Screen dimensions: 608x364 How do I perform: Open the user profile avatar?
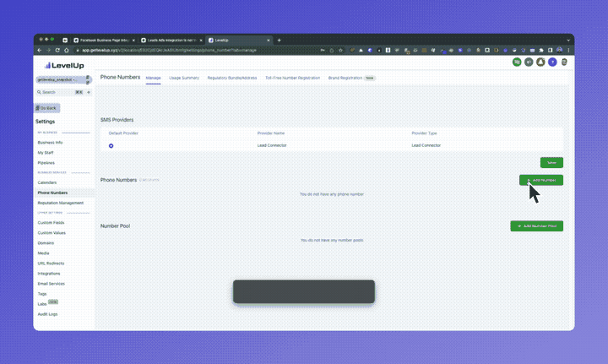564,62
